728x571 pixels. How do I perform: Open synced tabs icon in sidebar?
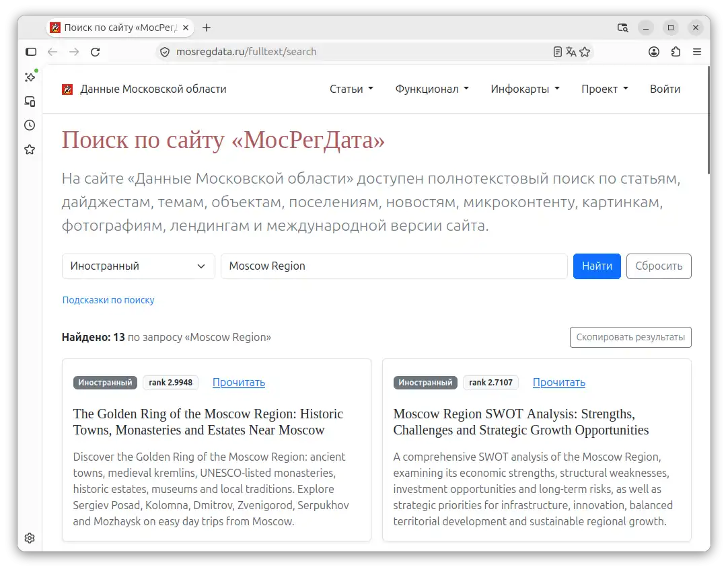pyautogui.click(x=30, y=101)
